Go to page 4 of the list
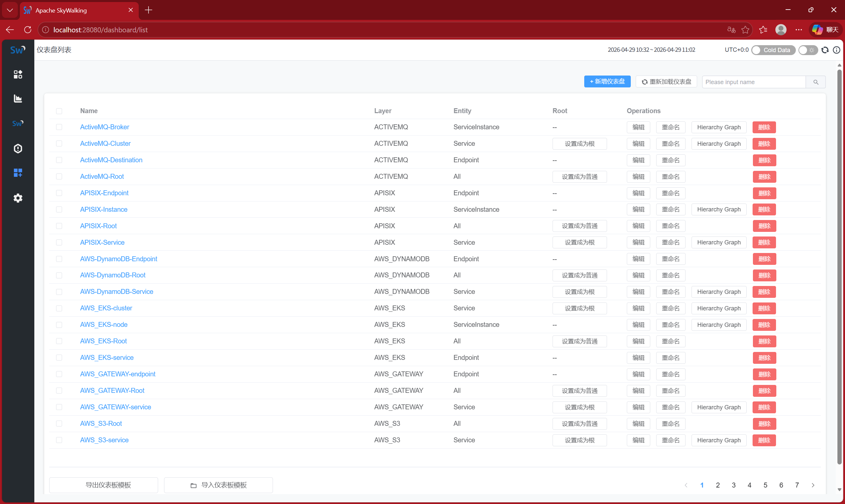 [750, 485]
